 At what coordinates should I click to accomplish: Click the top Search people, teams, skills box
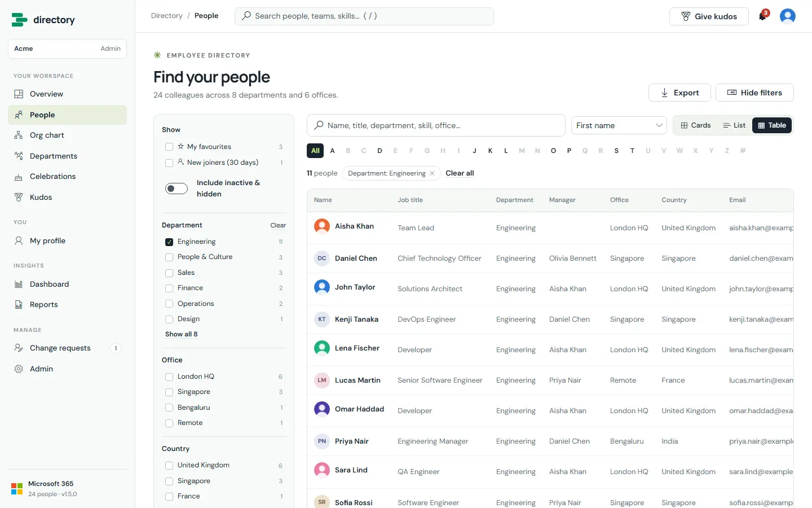364,16
